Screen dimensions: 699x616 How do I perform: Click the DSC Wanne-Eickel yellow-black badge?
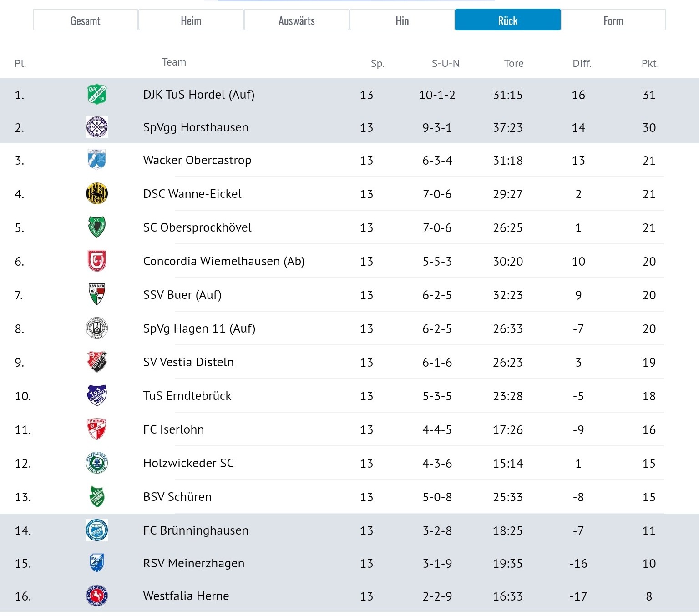(97, 193)
